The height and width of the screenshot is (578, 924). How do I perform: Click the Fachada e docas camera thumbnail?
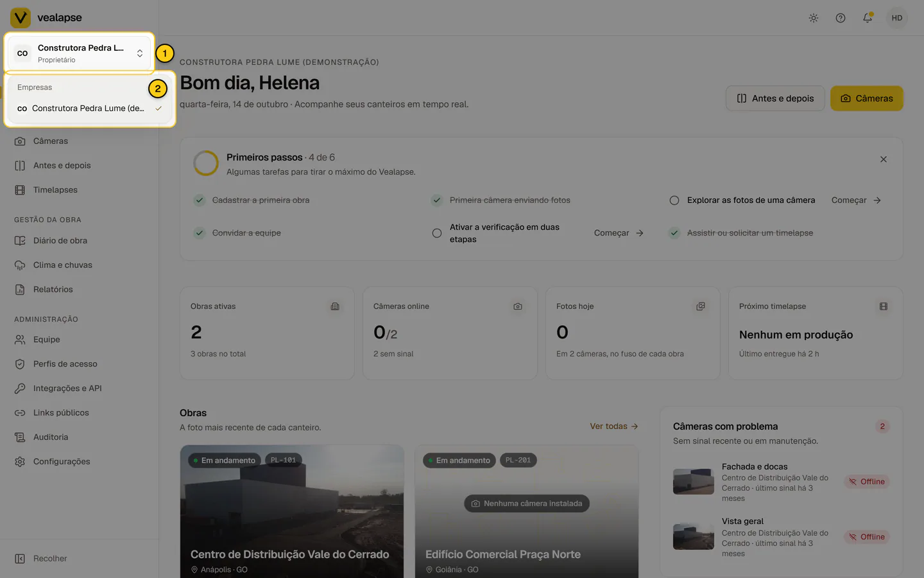click(694, 482)
